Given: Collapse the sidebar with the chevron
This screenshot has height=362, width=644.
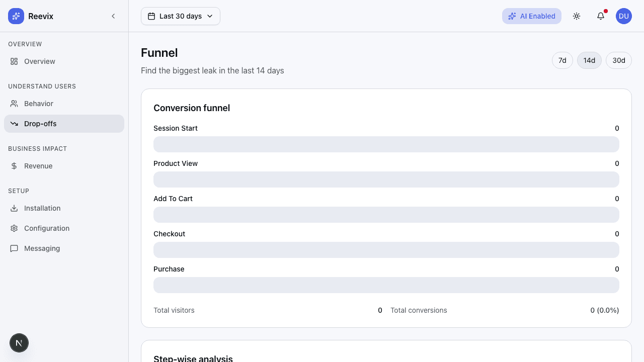Looking at the screenshot, I should click(x=113, y=16).
